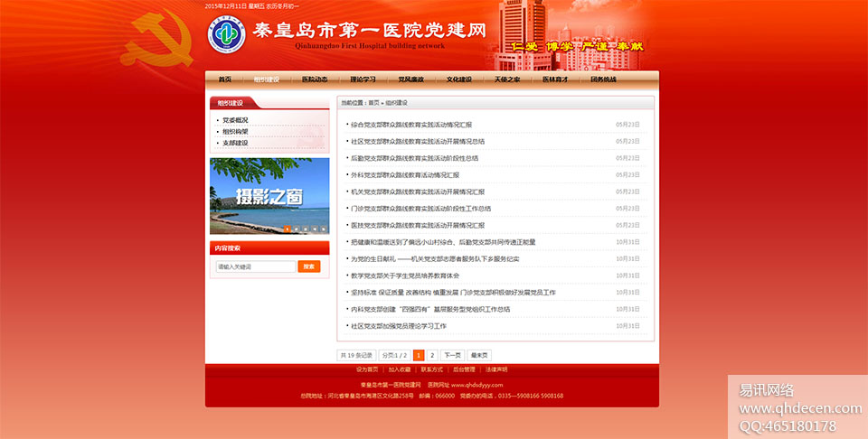Open the 党风廉政 menu item
Viewport: 868px width, 439px height.
410,79
